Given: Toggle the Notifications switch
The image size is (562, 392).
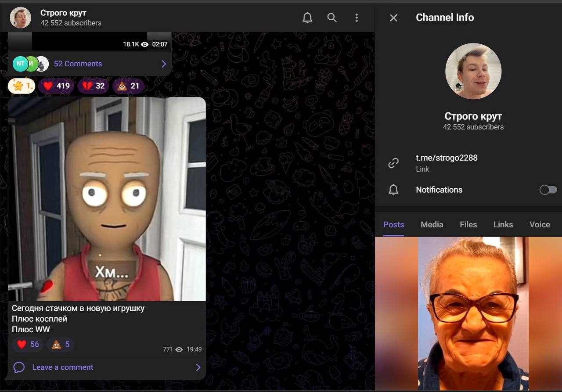Looking at the screenshot, I should (x=548, y=190).
